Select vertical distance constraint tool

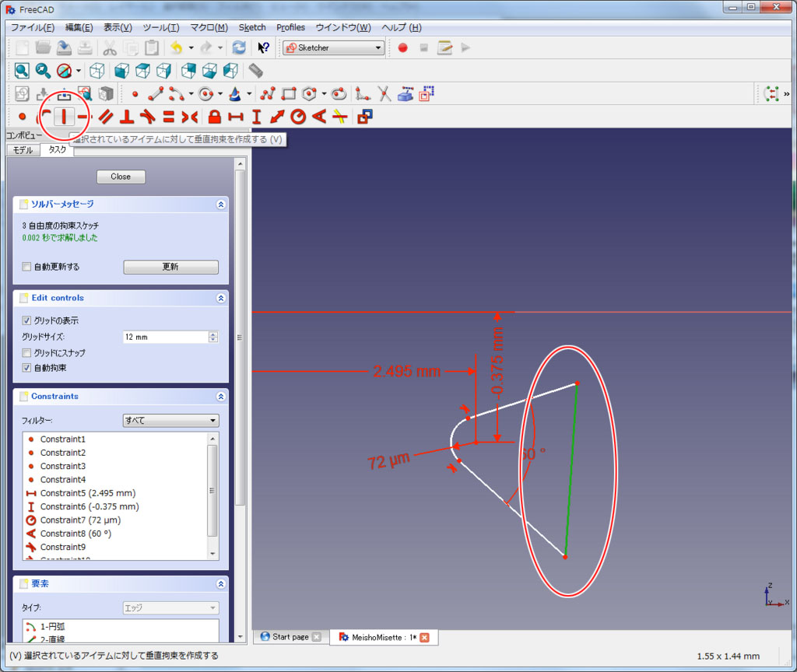257,117
